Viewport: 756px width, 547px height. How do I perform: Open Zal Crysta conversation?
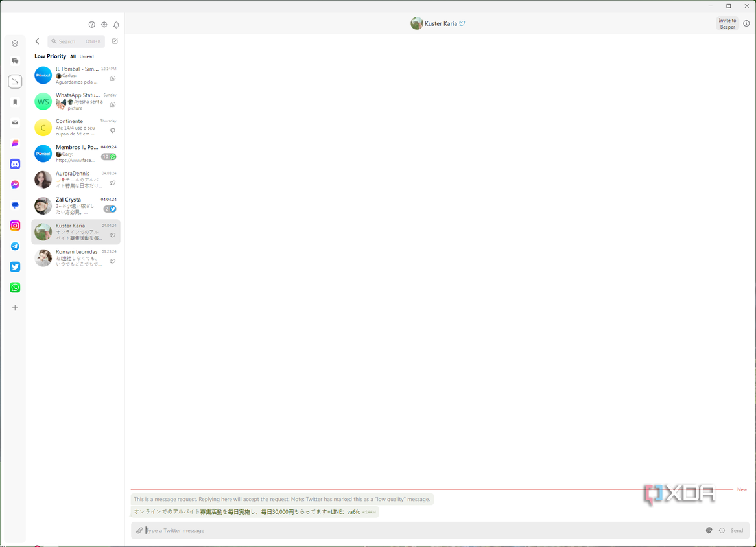[76, 206]
